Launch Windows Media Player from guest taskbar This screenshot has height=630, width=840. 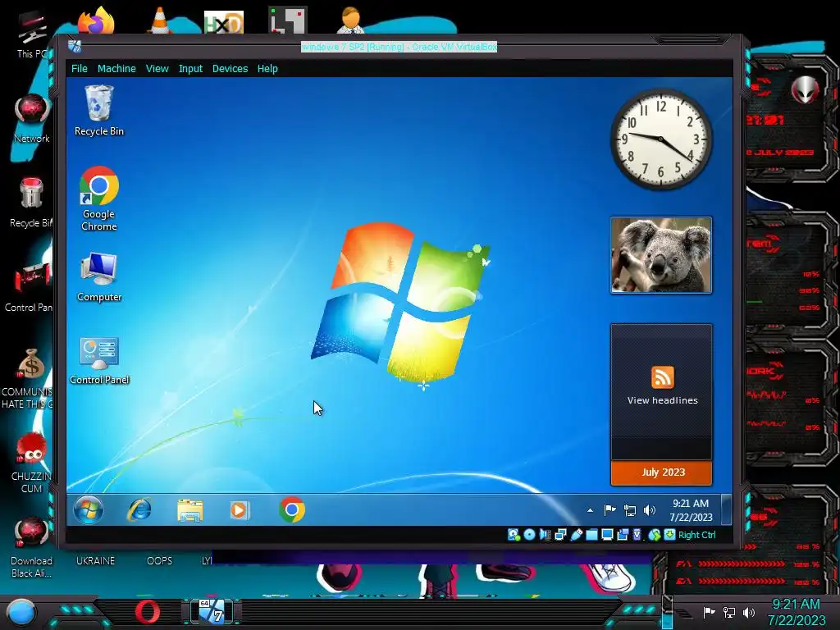[x=240, y=510]
